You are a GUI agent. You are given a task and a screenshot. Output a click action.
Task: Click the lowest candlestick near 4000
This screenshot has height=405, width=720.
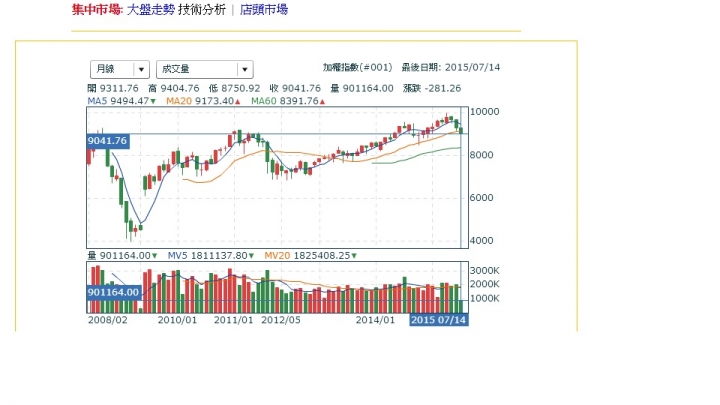pyautogui.click(x=131, y=229)
